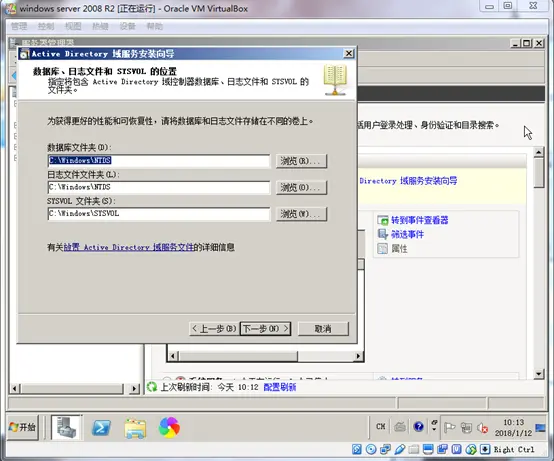Click the wizard title bar icon
Screen dimensions: 554x461
click(24, 54)
